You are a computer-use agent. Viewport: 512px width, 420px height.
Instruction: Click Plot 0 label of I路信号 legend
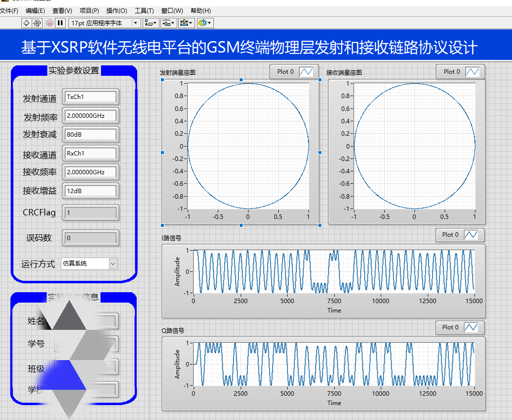point(450,234)
